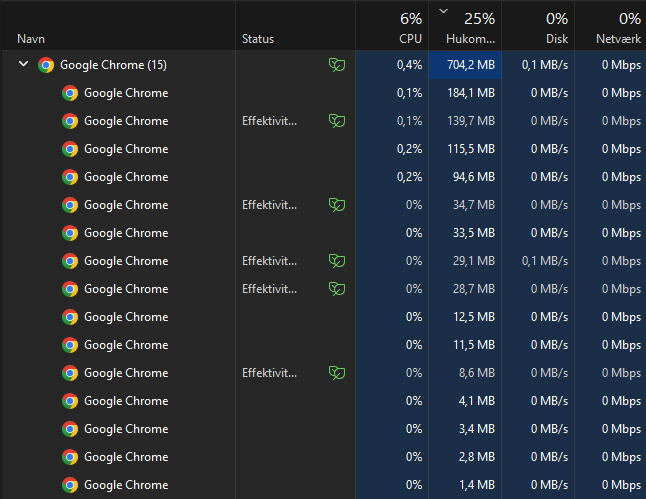Image resolution: width=646 pixels, height=499 pixels.
Task: Click Chrome icon of the 8,6 MB process
Action: pos(70,373)
